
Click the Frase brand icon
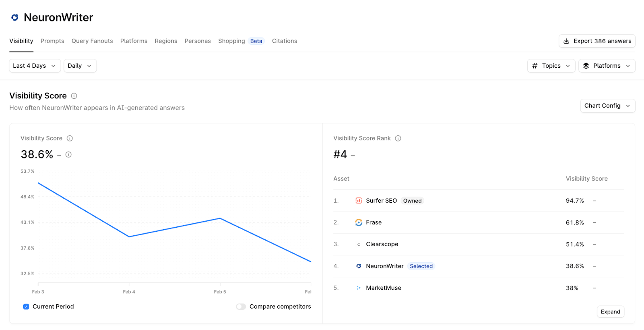[358, 222]
